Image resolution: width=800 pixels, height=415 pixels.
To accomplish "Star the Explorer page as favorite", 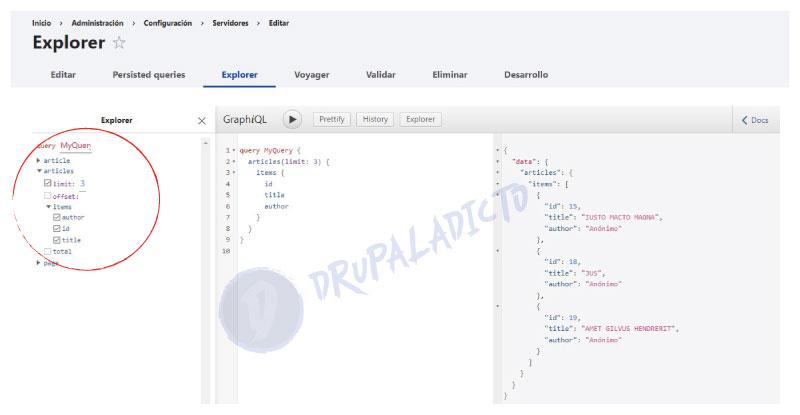I will pyautogui.click(x=119, y=42).
